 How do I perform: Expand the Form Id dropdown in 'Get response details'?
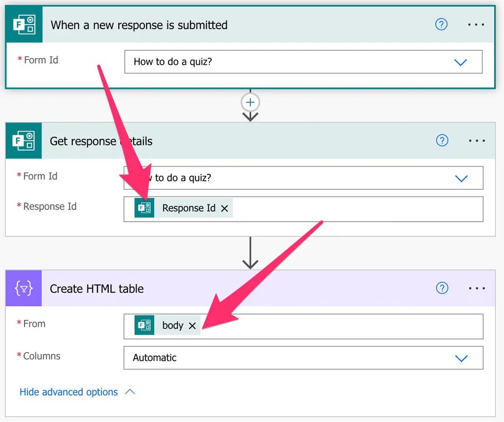tap(461, 179)
